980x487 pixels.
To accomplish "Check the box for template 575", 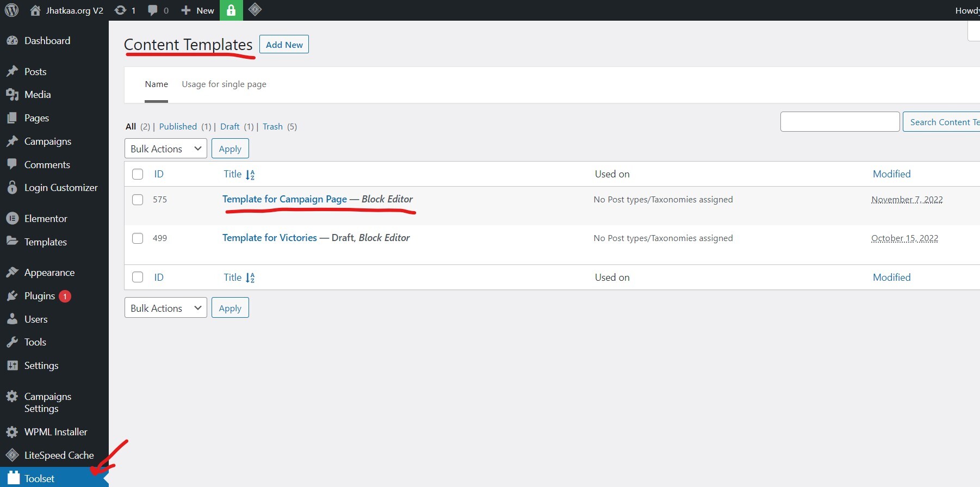I will click(138, 200).
